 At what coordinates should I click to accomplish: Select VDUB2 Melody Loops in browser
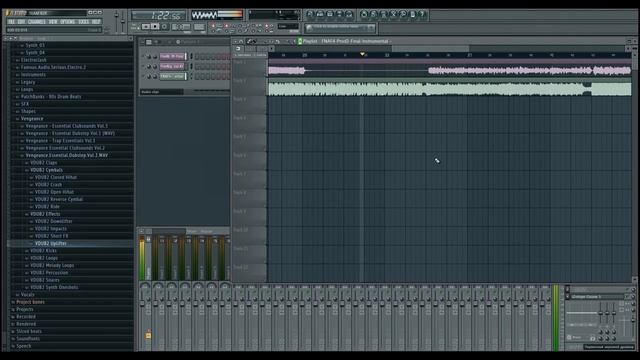pos(52,265)
